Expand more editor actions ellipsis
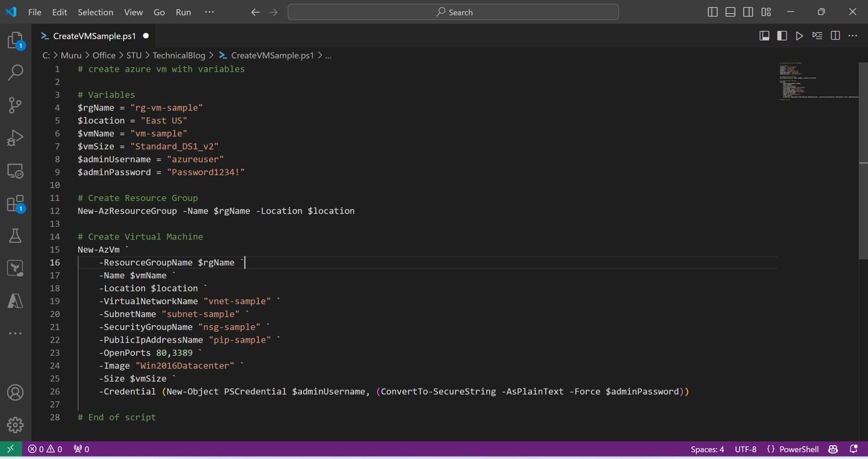 pyautogui.click(x=852, y=36)
